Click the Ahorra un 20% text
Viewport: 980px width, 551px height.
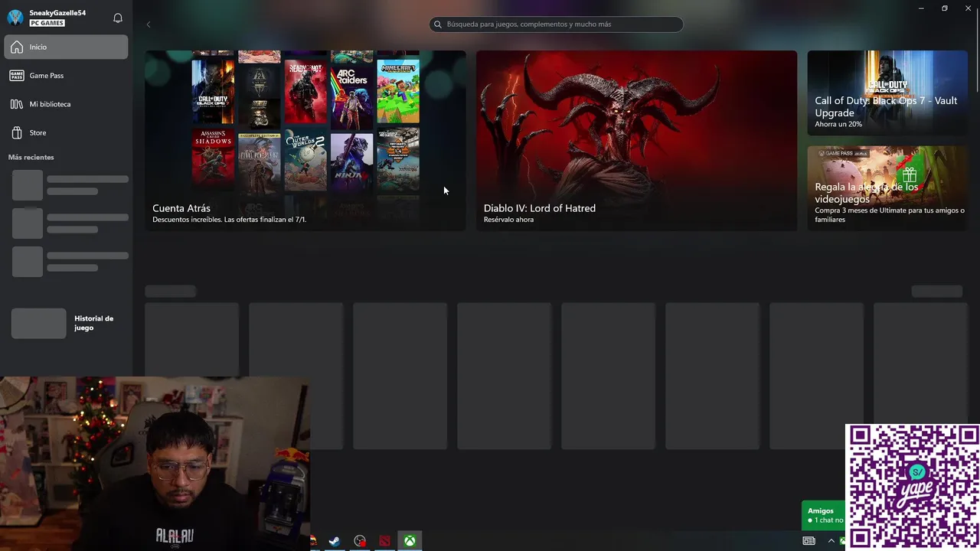tap(838, 124)
